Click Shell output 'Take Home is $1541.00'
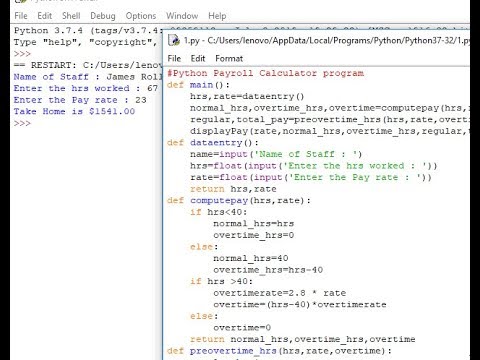This screenshot has width=480, height=360. click(x=74, y=111)
